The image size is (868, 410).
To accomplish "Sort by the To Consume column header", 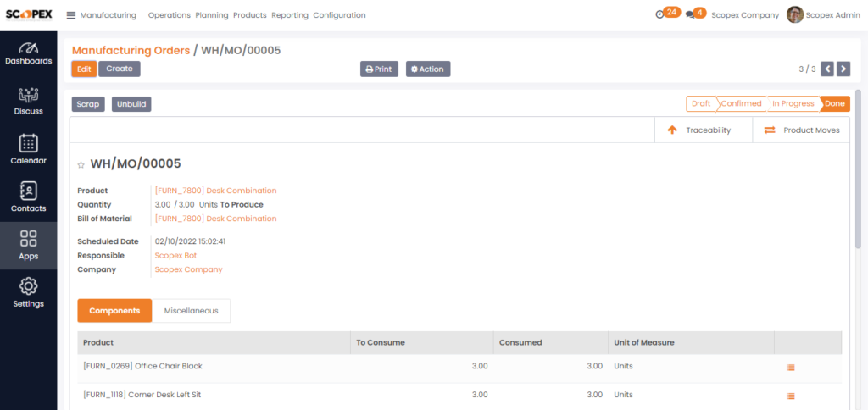I will 422,343.
